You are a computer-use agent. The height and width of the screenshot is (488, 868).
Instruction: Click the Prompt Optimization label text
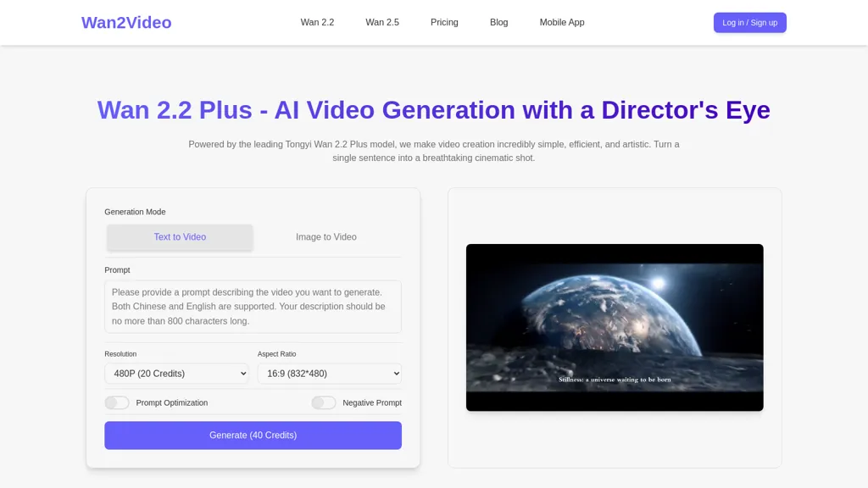pyautogui.click(x=171, y=402)
